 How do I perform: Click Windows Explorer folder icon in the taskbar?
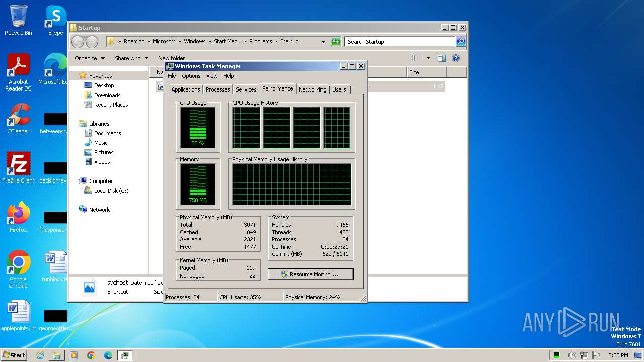57,355
